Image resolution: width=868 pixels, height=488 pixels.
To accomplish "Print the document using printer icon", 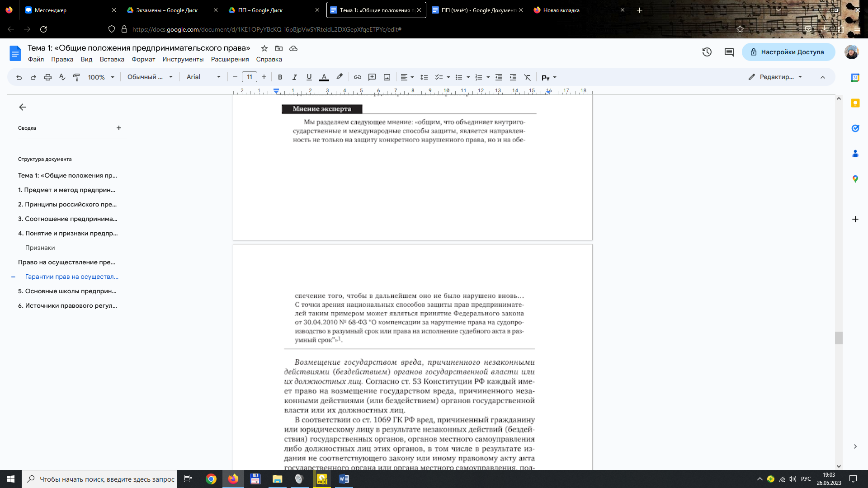I will tap(48, 77).
